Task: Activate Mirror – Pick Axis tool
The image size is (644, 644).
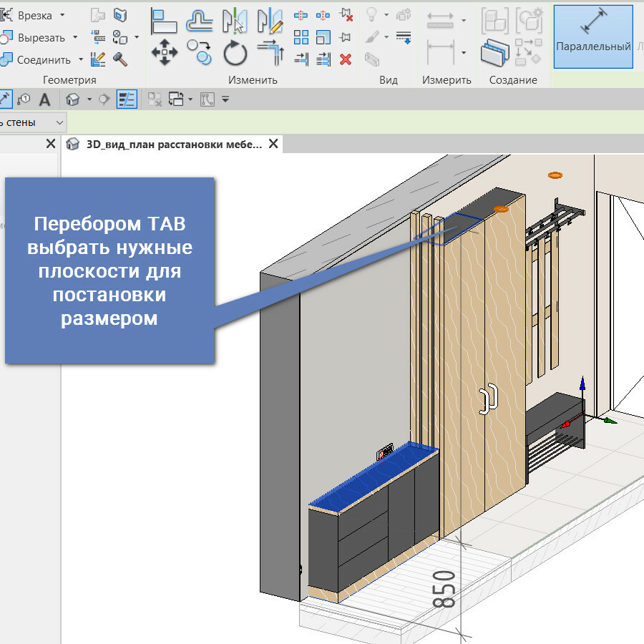Action: 235,21
